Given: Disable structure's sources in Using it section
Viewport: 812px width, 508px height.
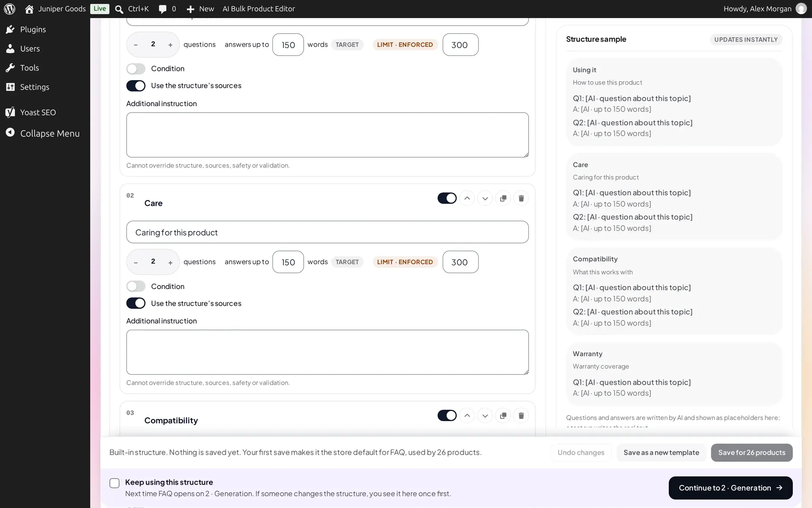Looking at the screenshot, I should click(x=136, y=86).
